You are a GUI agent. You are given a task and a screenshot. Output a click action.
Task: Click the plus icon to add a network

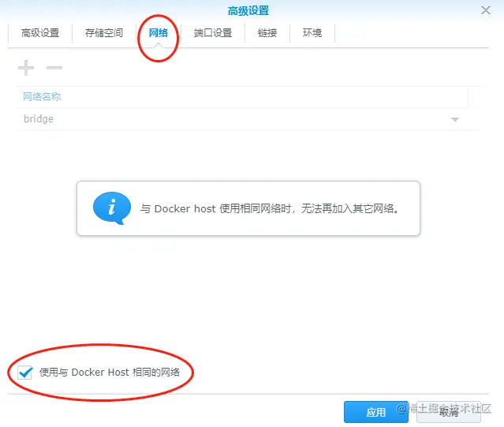coord(26,68)
